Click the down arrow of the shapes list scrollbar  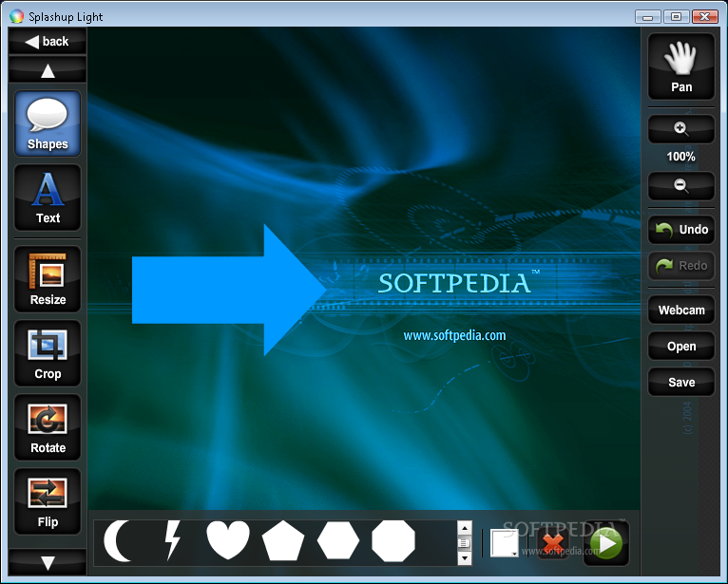coord(465,558)
